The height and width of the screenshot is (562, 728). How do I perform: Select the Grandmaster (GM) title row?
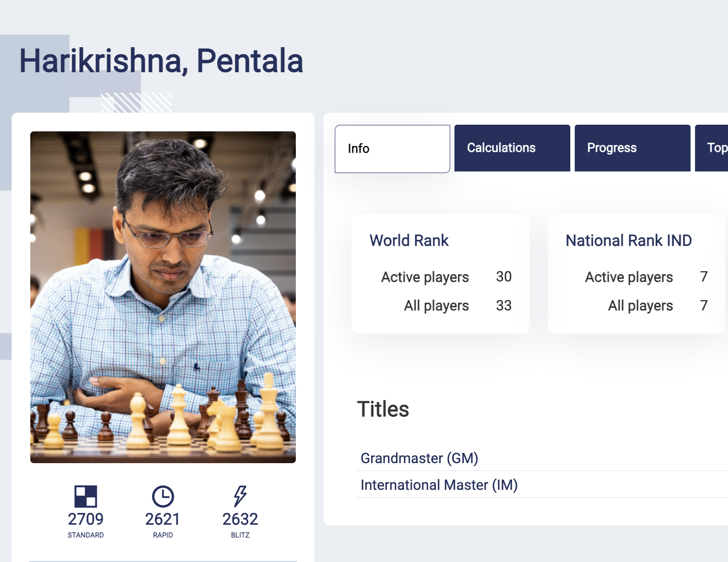[542, 458]
